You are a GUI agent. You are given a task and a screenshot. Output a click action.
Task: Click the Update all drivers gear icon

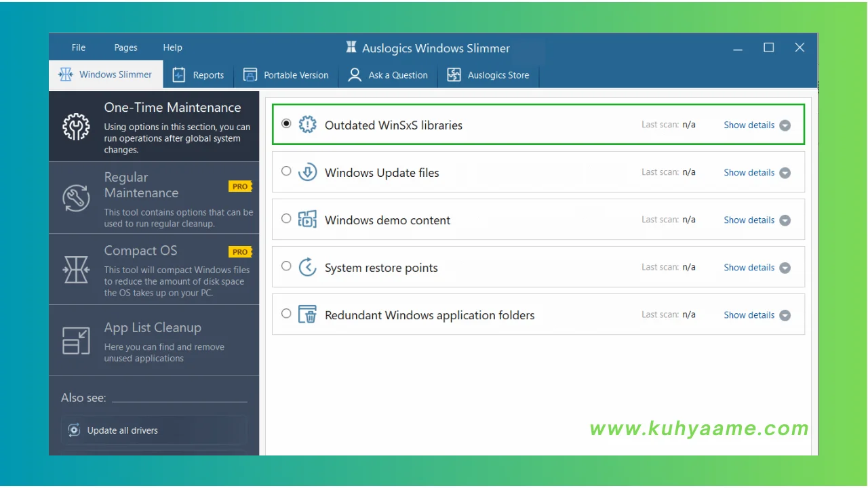75,430
